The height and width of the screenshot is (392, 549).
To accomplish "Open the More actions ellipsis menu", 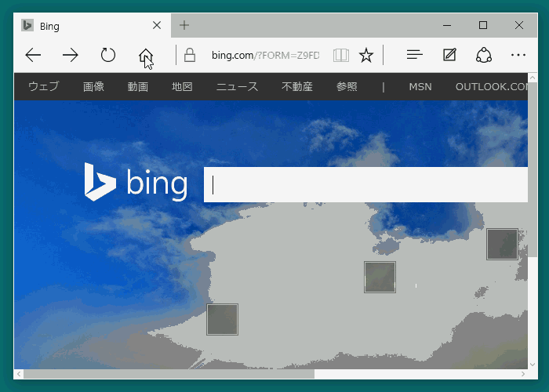I will pyautogui.click(x=518, y=55).
